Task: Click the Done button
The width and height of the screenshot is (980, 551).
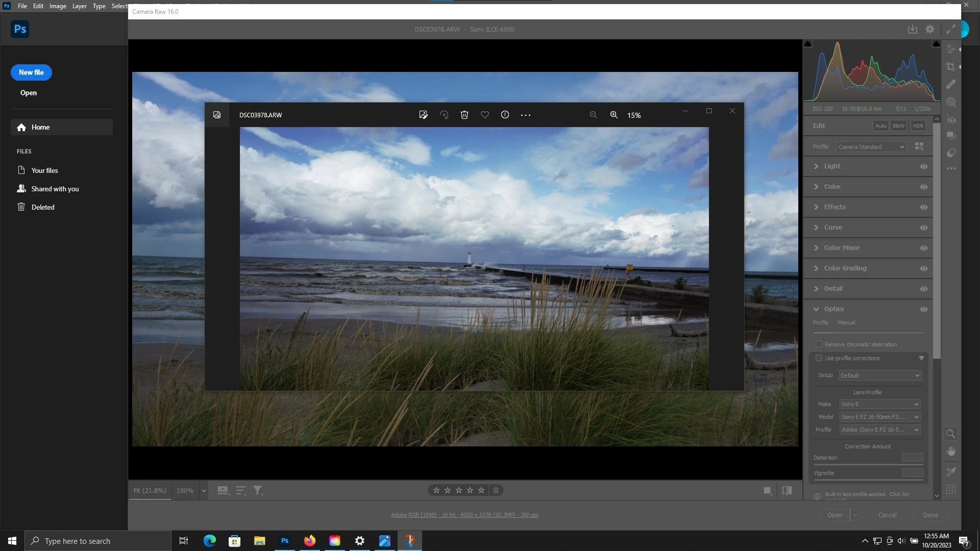Action: pos(930,515)
